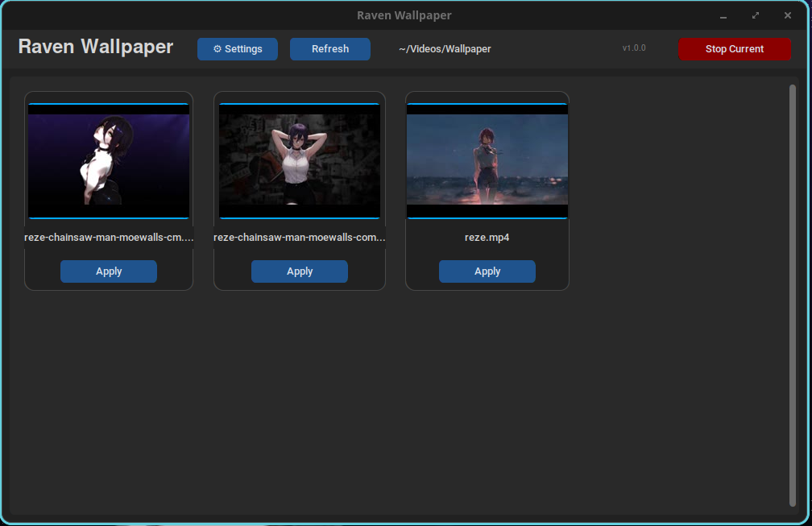812x526 pixels.
Task: Select the reze.mp4 thumbnail preview
Action: (x=487, y=161)
